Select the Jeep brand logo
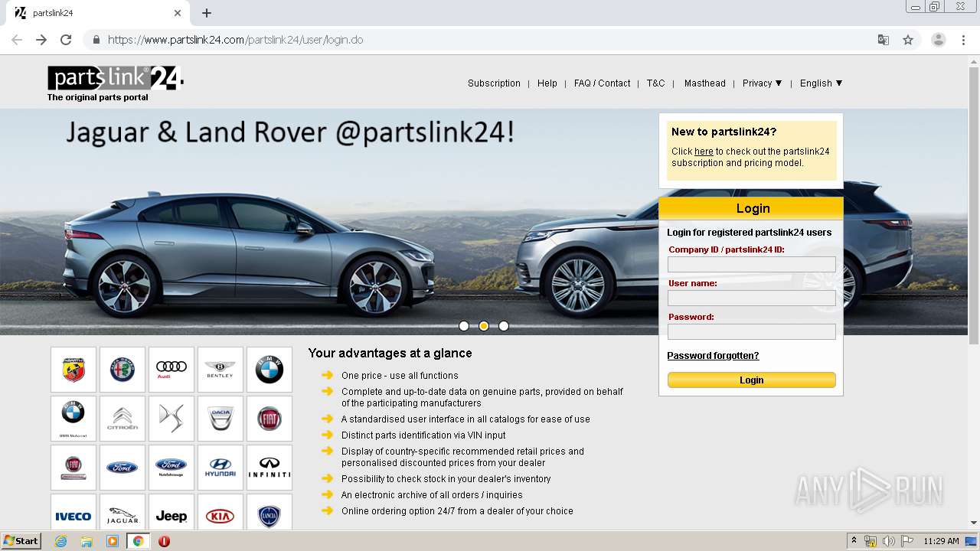Screen dimensions: 980x551 pyautogui.click(x=171, y=512)
